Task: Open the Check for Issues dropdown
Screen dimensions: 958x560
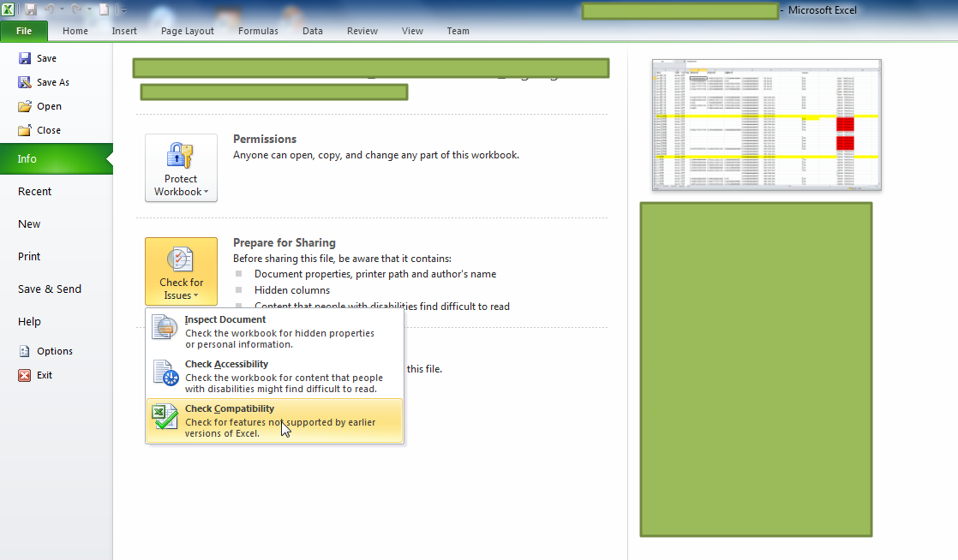Action: 181,271
